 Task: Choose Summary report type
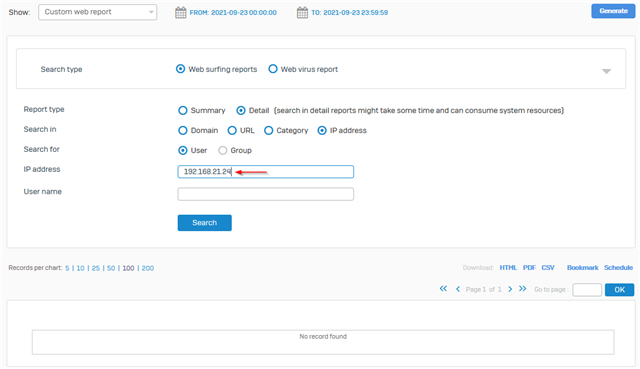[182, 111]
